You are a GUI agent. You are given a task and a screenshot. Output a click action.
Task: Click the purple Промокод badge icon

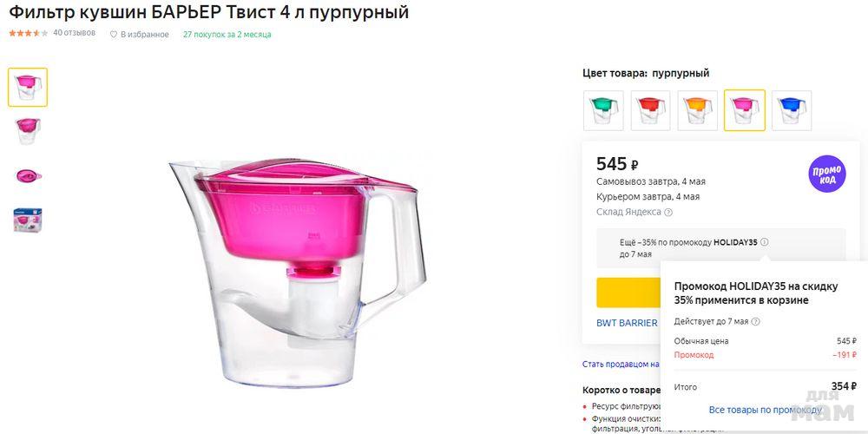pos(826,174)
